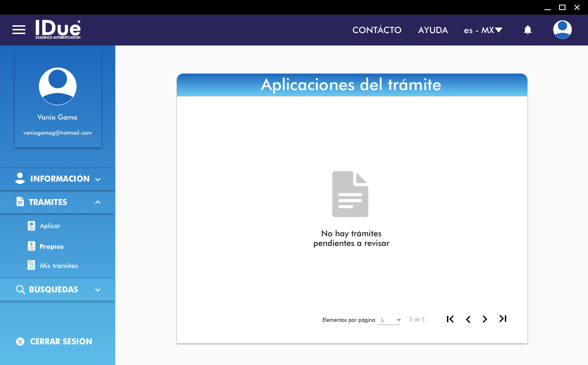Click the CONTÁCTO link
The image size is (588, 365).
[x=377, y=30]
